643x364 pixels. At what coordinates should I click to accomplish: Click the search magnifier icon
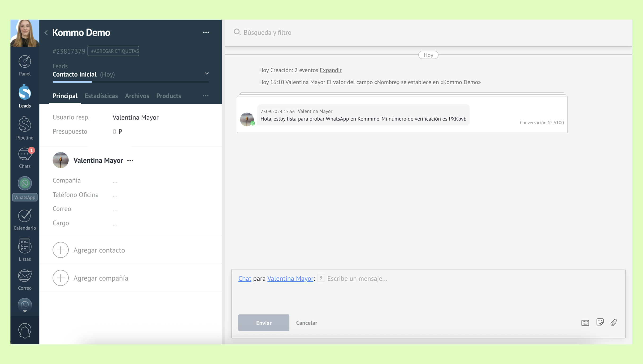pyautogui.click(x=237, y=32)
